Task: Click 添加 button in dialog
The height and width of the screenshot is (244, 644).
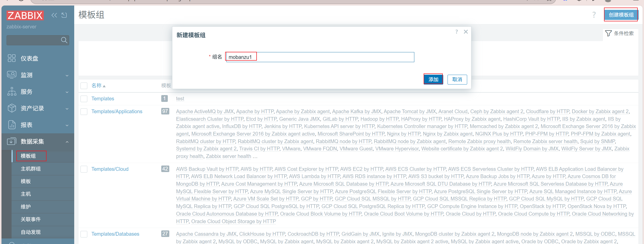Action: coord(433,79)
